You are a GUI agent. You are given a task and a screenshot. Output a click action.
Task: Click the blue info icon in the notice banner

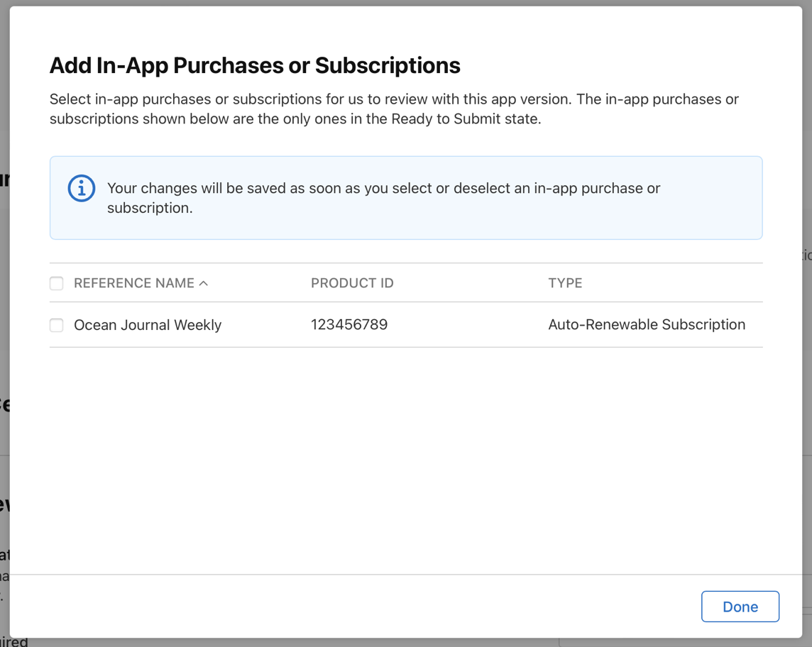81,189
